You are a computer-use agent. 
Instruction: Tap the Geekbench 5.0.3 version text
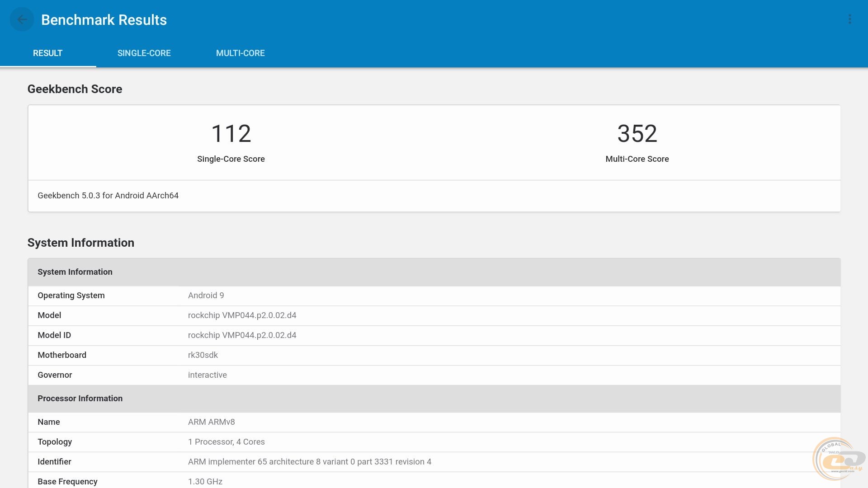click(108, 196)
